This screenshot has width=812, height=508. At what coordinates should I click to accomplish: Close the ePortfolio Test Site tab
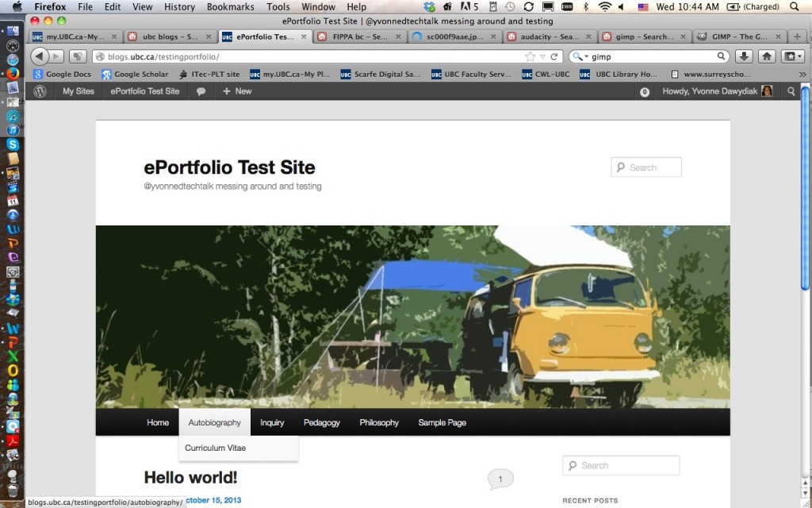pos(304,37)
